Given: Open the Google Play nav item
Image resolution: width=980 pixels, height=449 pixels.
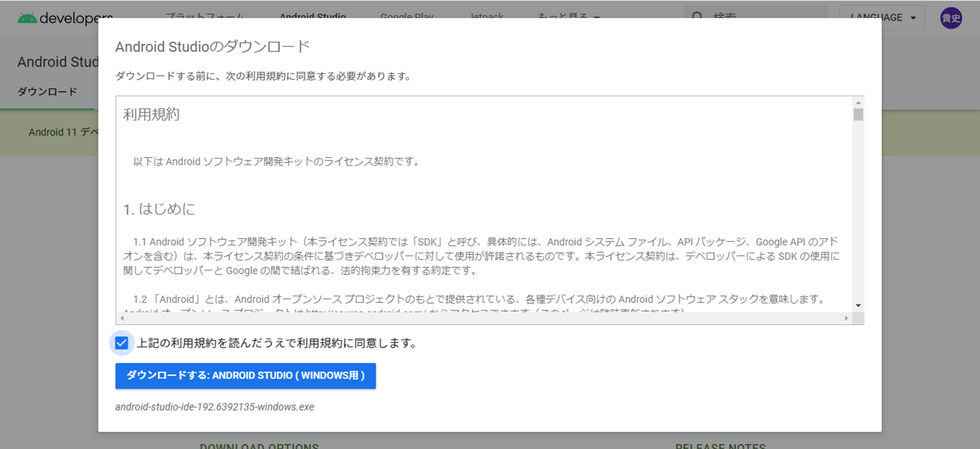Looking at the screenshot, I should (407, 17).
